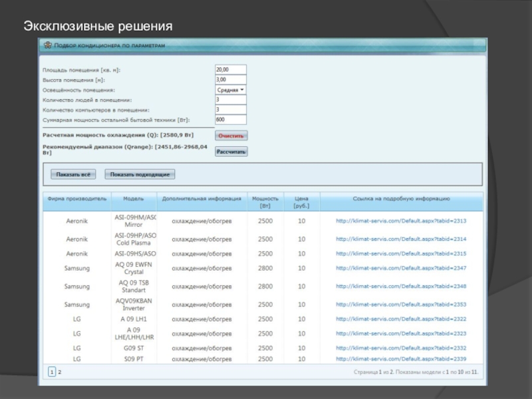Click the Рассчитать button

click(x=231, y=152)
